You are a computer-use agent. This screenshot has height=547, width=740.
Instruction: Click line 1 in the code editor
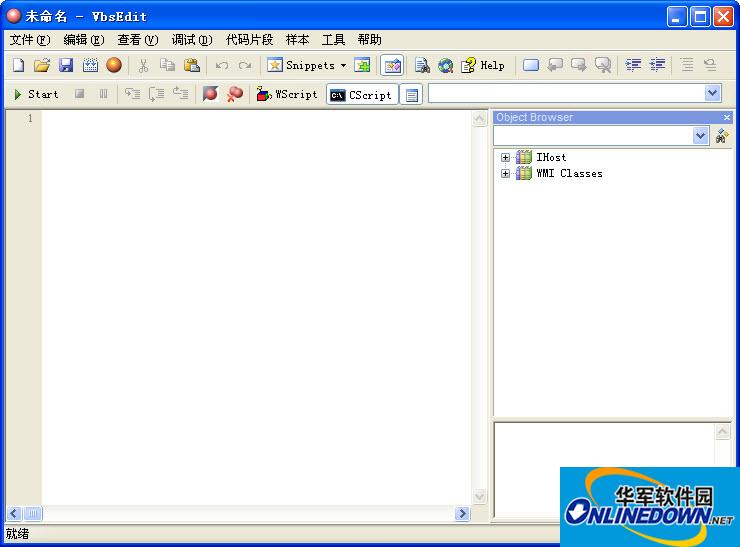257,118
